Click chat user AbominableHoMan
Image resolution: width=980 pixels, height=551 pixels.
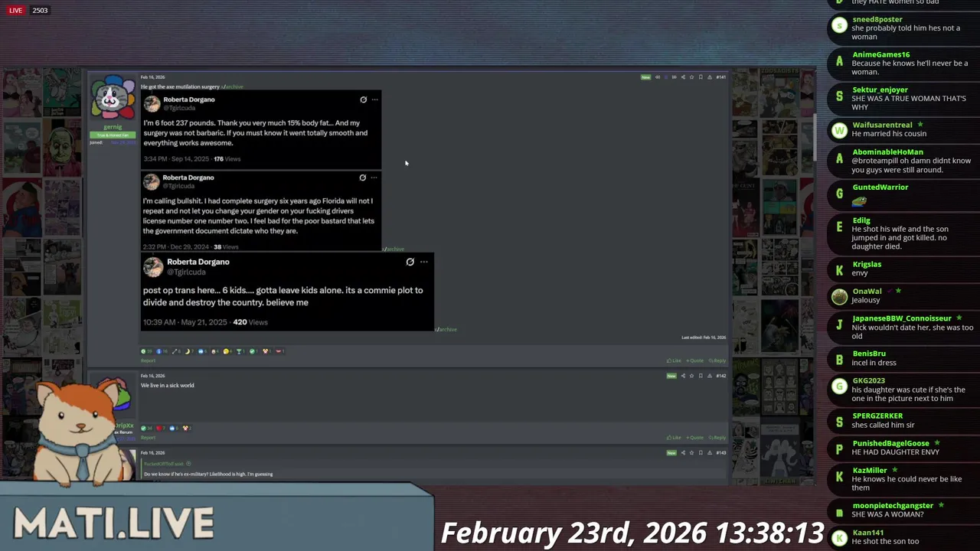[887, 152]
